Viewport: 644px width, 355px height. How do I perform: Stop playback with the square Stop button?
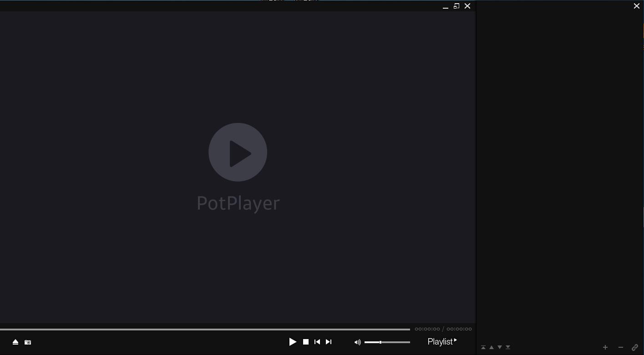pyautogui.click(x=306, y=342)
